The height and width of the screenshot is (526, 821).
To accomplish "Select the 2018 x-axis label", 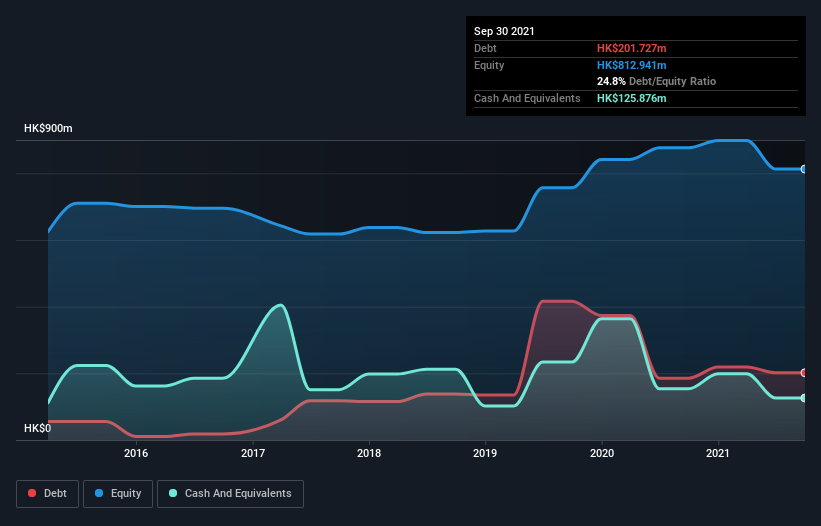I will pyautogui.click(x=369, y=453).
